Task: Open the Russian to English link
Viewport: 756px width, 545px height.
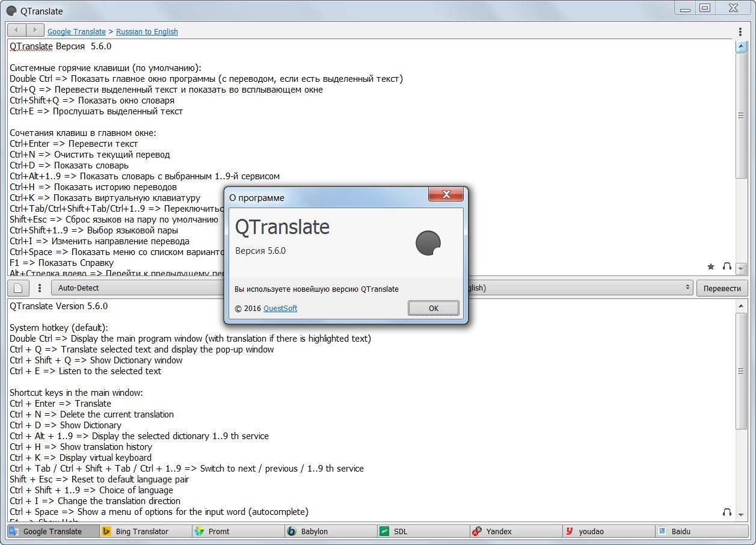Action: [147, 31]
